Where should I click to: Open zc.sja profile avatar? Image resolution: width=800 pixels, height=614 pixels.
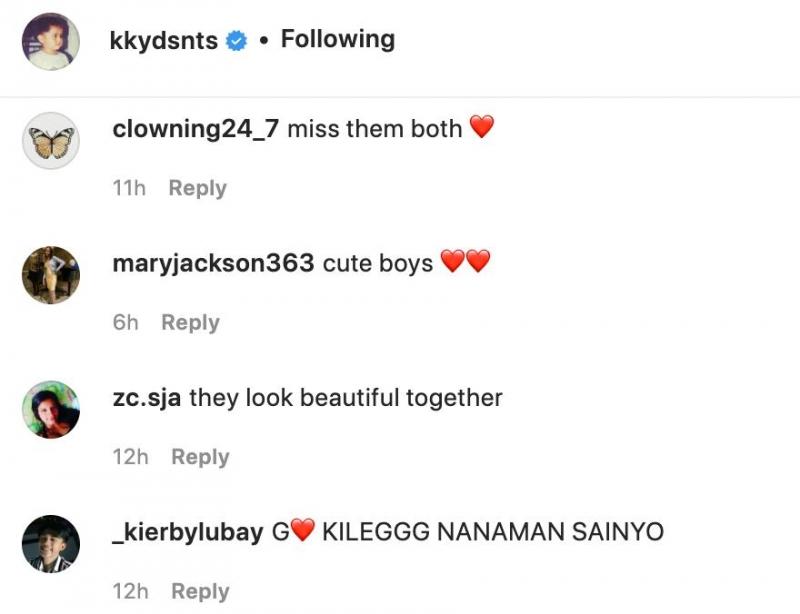[x=51, y=410]
